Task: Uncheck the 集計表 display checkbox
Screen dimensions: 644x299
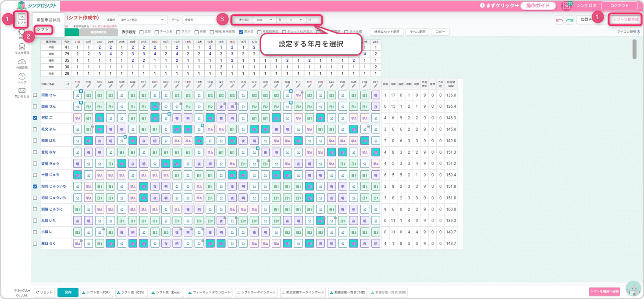Action: pos(241,32)
